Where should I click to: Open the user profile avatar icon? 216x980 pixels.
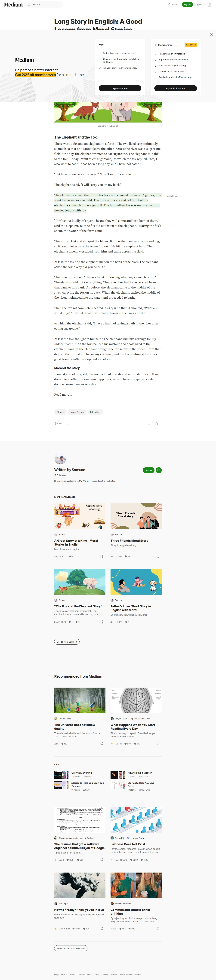(210, 5)
